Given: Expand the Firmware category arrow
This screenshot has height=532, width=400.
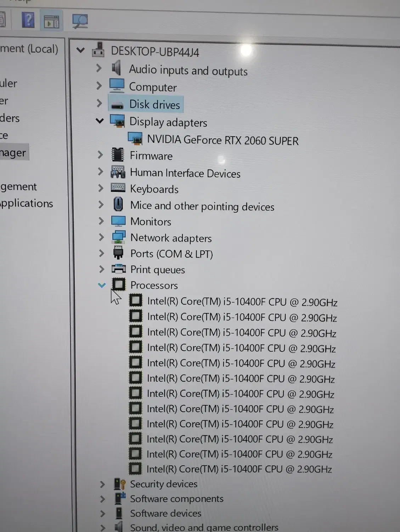Looking at the screenshot, I should (100, 155).
